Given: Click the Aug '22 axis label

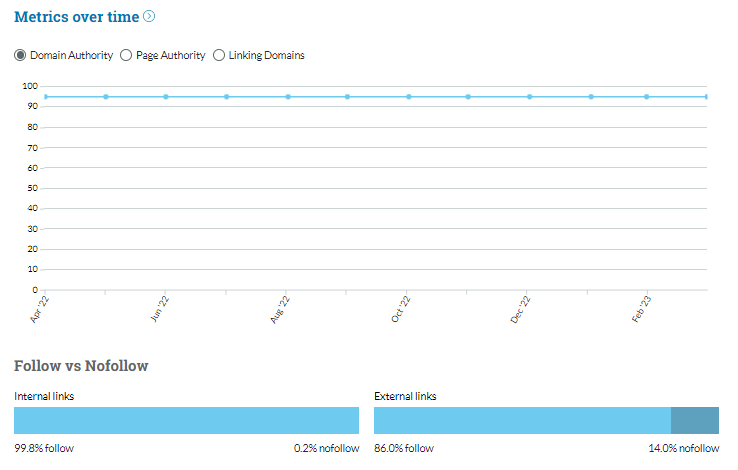Looking at the screenshot, I should [280, 310].
